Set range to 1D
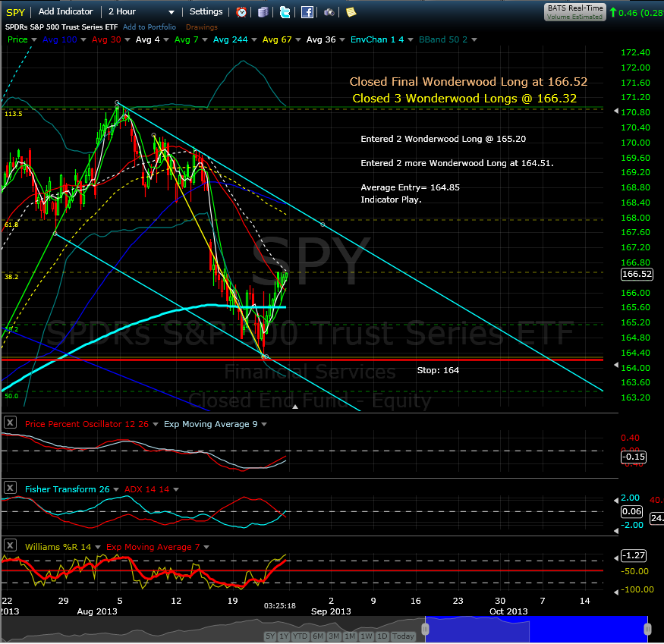The height and width of the screenshot is (644, 664). tap(382, 636)
